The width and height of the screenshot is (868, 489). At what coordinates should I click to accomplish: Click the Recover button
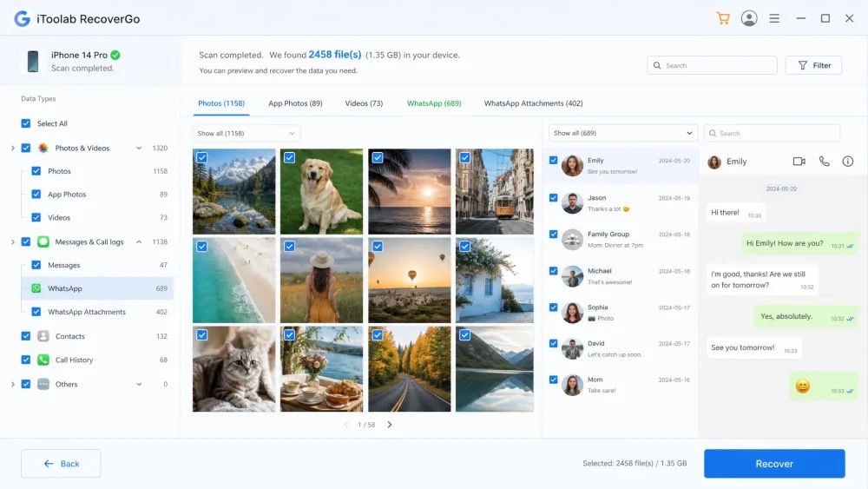(774, 464)
